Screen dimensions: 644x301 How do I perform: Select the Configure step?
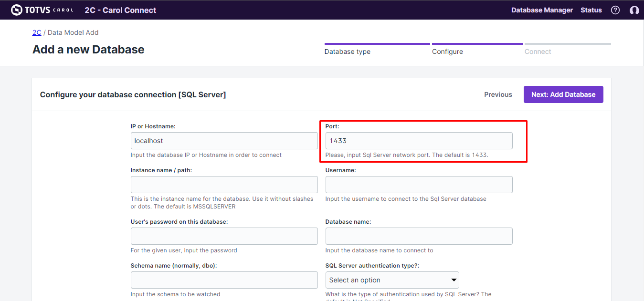(447, 52)
